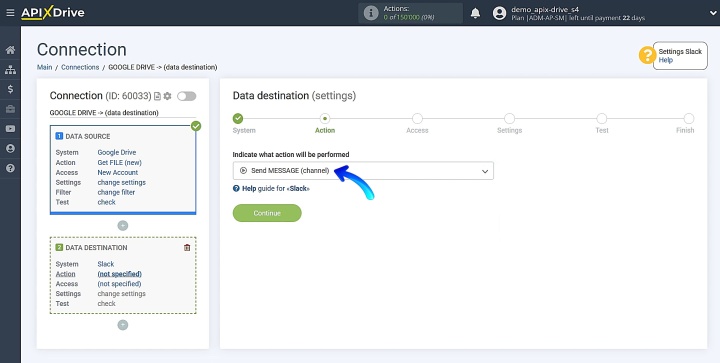The image size is (720, 363).
Task: Open the briefcase sidebar icon
Action: tap(10, 109)
